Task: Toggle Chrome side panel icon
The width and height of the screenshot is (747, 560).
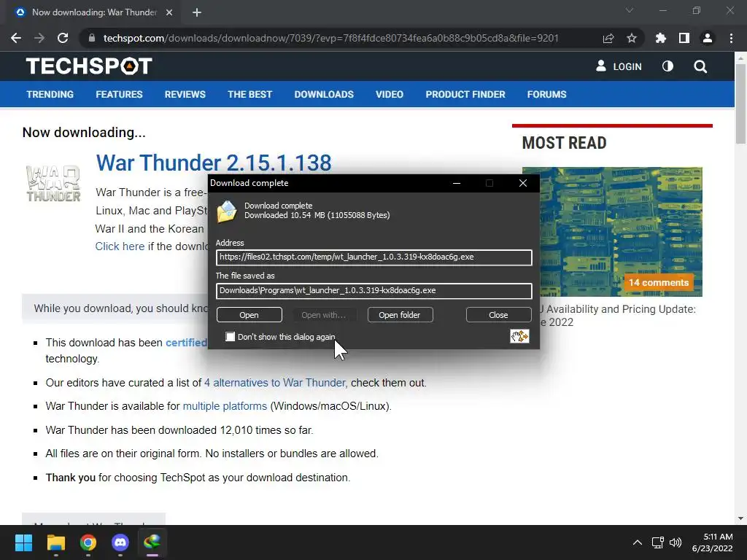Action: pos(684,38)
